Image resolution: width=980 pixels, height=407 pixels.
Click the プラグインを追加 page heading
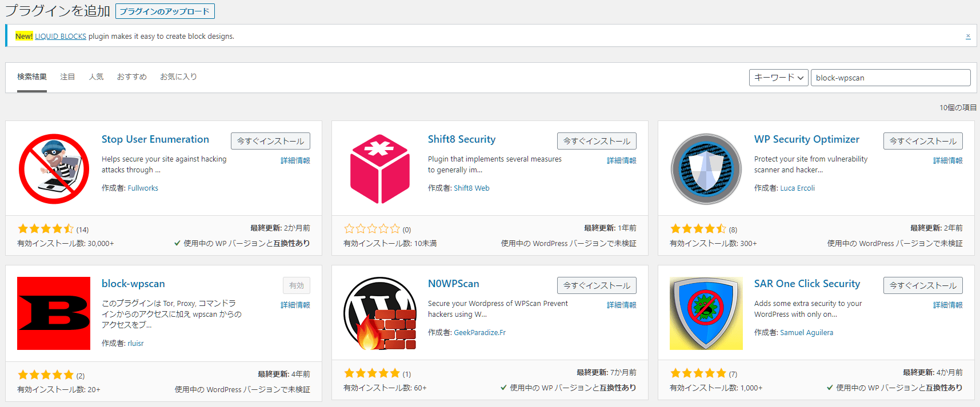[57, 11]
